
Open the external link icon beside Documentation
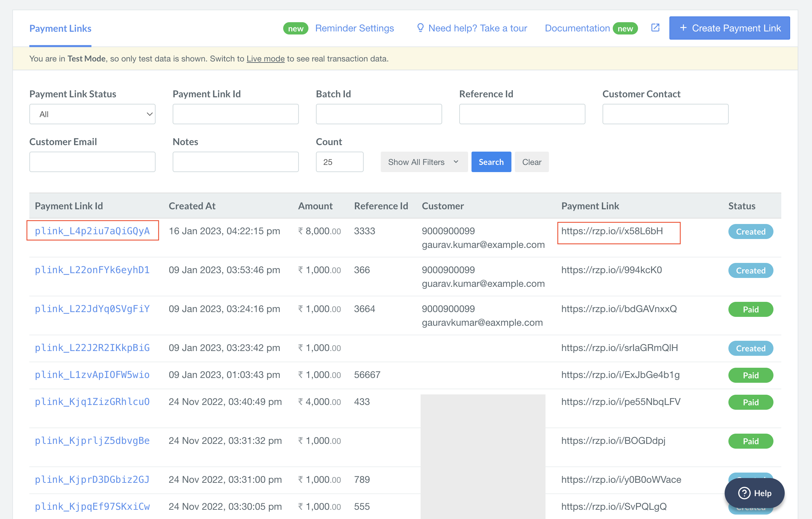point(655,28)
